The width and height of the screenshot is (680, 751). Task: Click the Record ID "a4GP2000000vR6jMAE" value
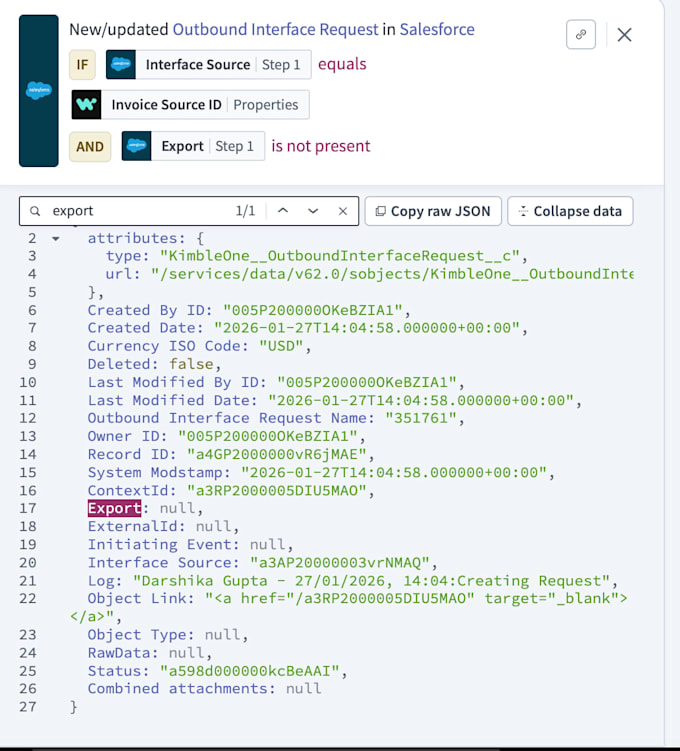pos(276,454)
